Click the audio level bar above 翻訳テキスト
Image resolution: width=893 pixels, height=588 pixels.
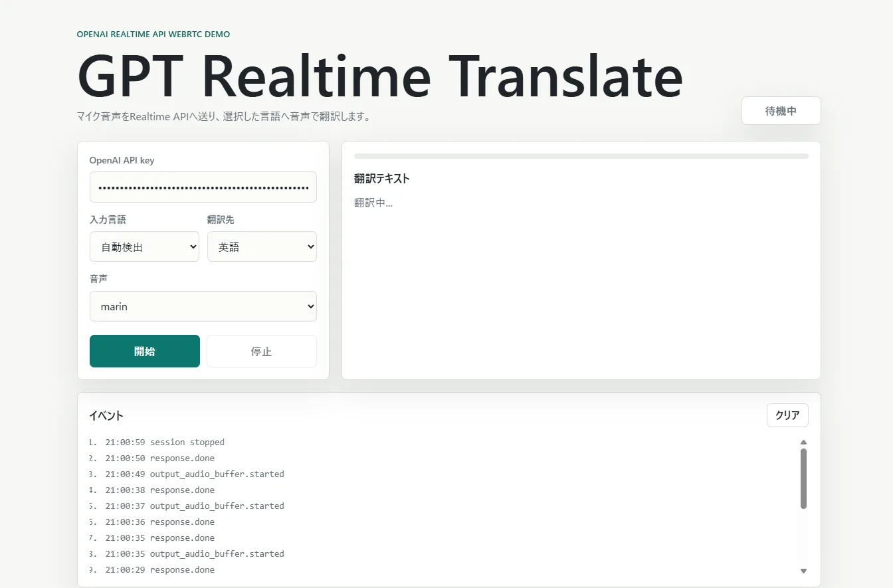581,156
